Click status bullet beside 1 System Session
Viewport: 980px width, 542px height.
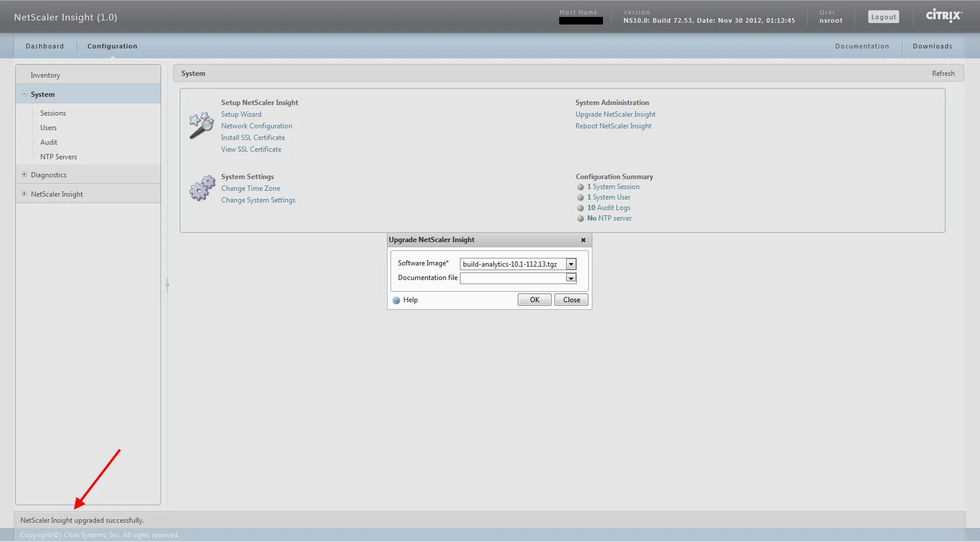click(580, 187)
